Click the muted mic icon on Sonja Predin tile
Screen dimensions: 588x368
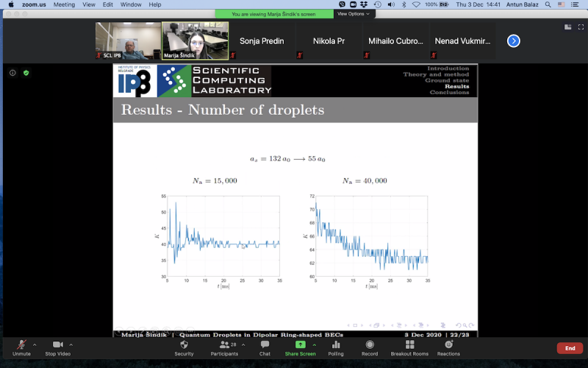tap(233, 55)
